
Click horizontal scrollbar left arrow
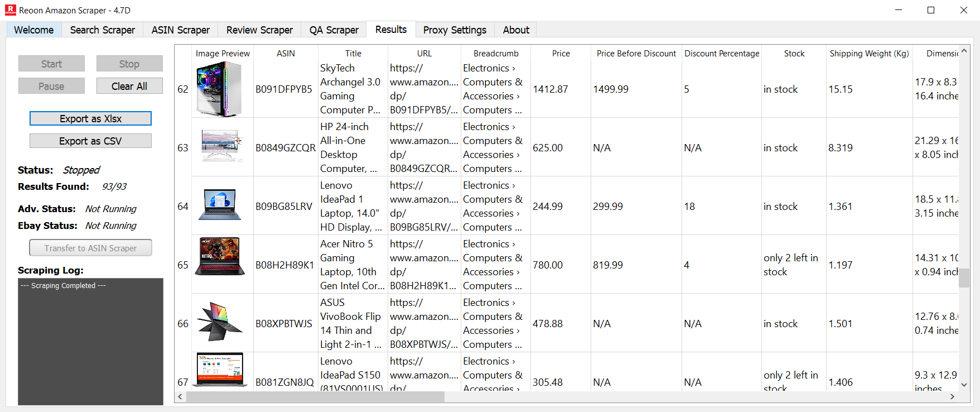coord(180,397)
